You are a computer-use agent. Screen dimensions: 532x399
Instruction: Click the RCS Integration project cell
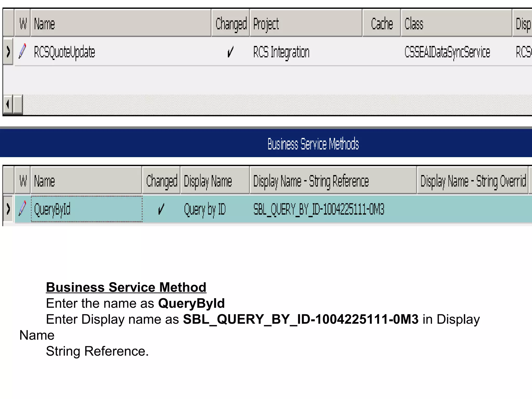tap(306, 51)
